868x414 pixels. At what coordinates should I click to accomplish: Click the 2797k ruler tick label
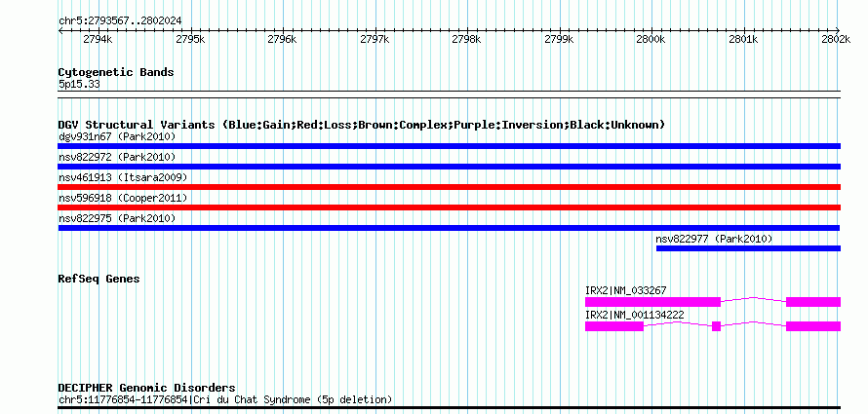click(x=375, y=39)
